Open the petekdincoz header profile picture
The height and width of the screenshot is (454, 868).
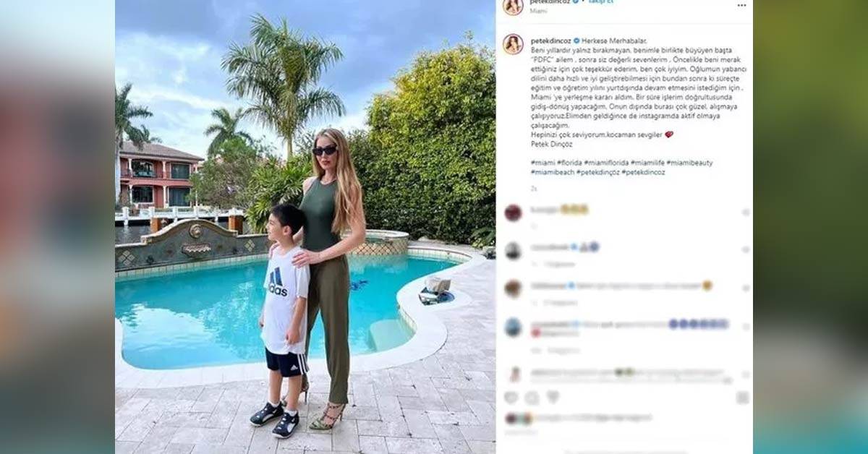pos(513,6)
